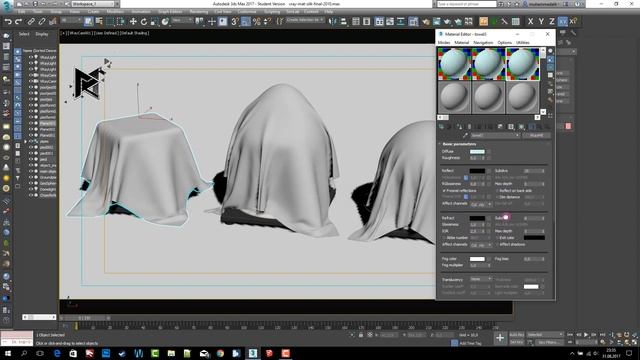The width and height of the screenshot is (640, 360).
Task: Toggle the Fresnel reflections checkbox
Action: point(444,191)
